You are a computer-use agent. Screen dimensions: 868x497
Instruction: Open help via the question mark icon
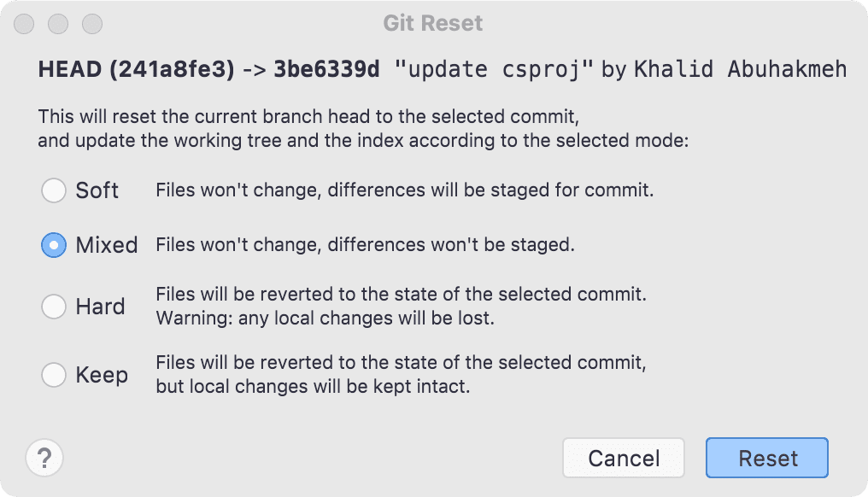(x=44, y=459)
